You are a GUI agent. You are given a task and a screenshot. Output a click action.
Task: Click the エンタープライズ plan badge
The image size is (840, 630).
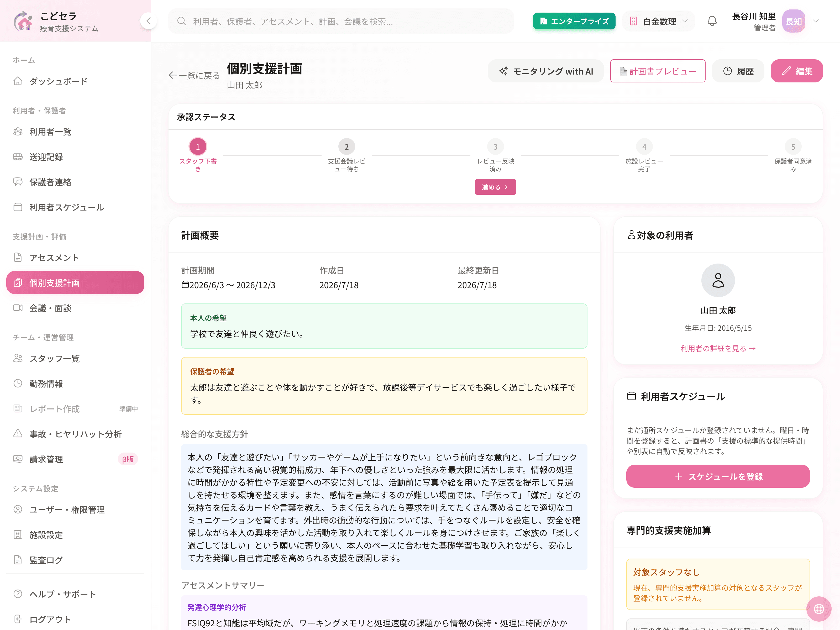click(x=574, y=21)
